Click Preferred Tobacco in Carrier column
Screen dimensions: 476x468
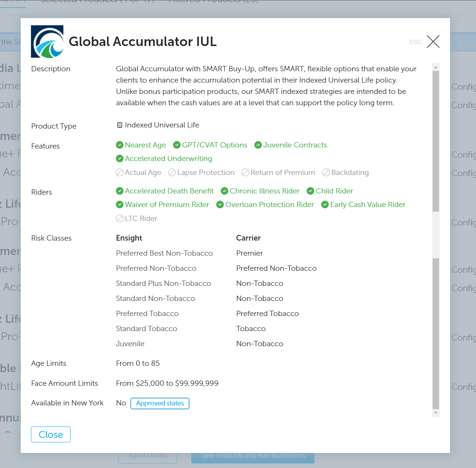pyautogui.click(x=267, y=313)
